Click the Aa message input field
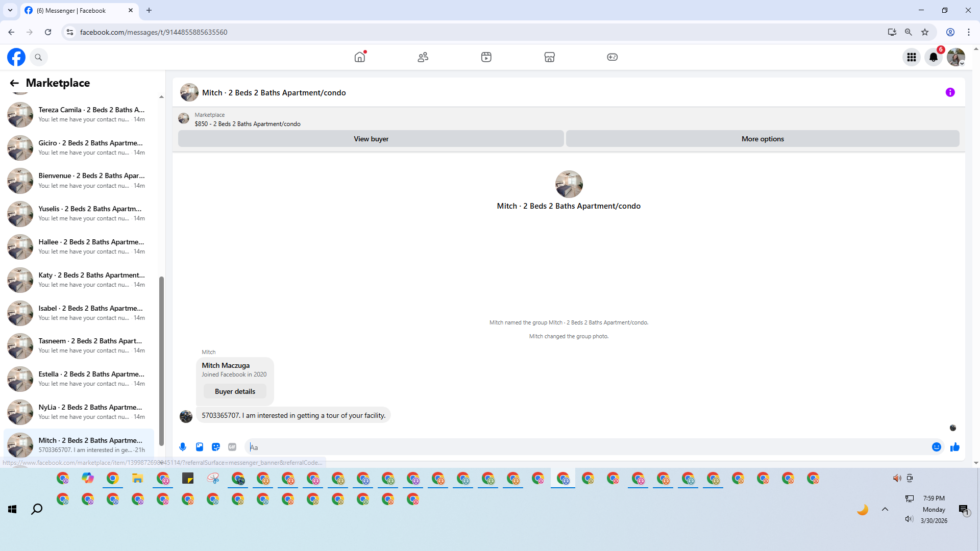This screenshot has width=980, height=551. 587,447
